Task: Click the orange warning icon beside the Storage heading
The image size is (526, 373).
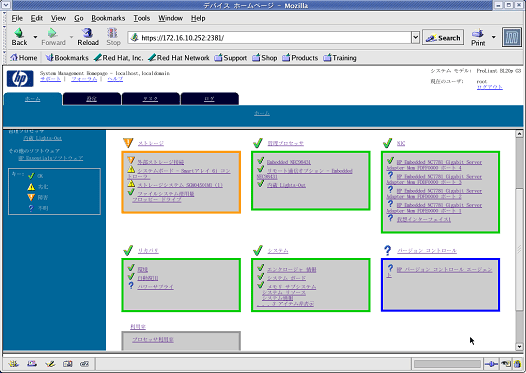Action: click(128, 143)
